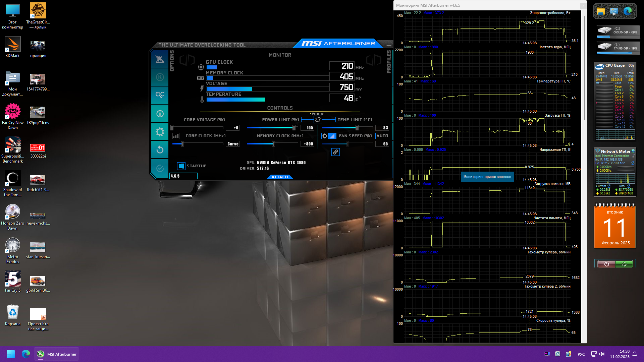The height and width of the screenshot is (362, 644).
Task: Open Afterburner settings gear icon
Action: click(160, 132)
